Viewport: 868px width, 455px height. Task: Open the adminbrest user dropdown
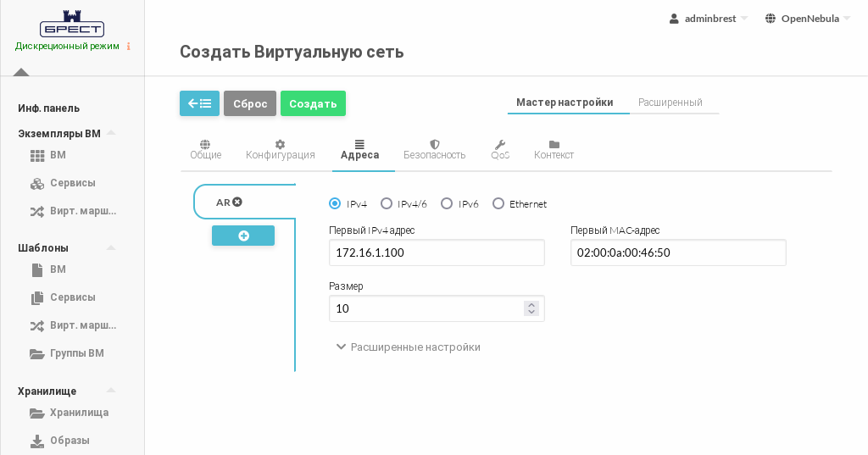coord(709,19)
